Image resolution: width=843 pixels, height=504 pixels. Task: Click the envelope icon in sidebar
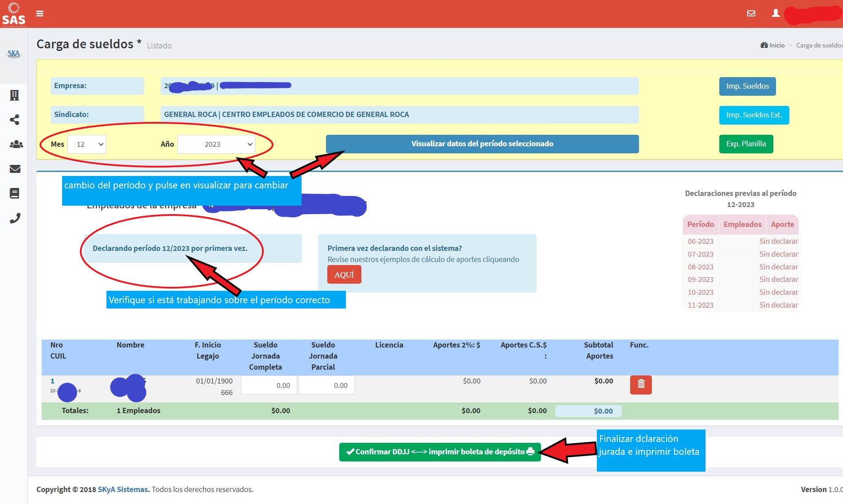15,169
